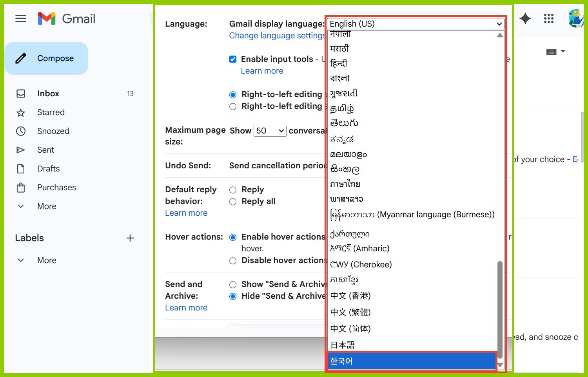Click Learn more under Default reply behavior
This screenshot has width=588, height=377.
click(186, 213)
